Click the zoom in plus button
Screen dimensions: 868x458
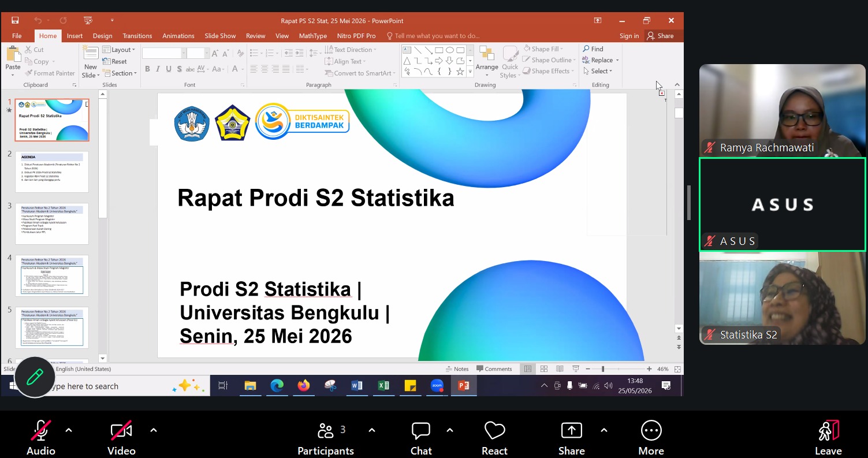pos(649,368)
